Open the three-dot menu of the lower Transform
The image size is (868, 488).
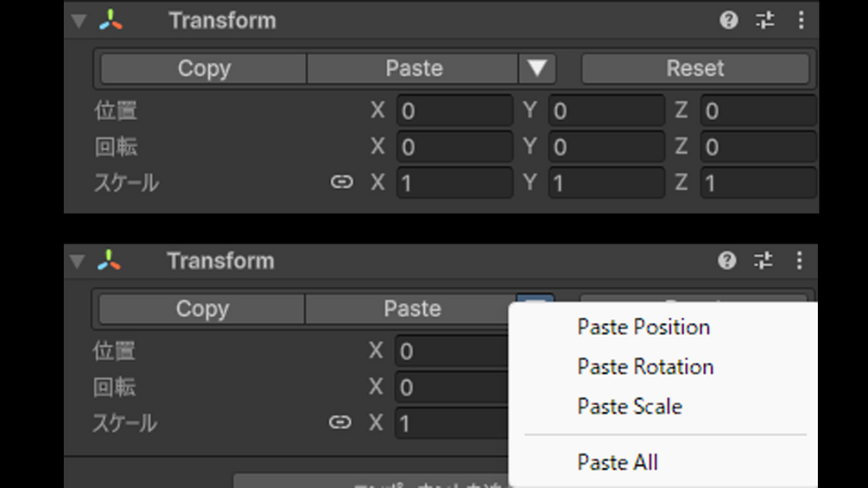pyautogui.click(x=799, y=260)
